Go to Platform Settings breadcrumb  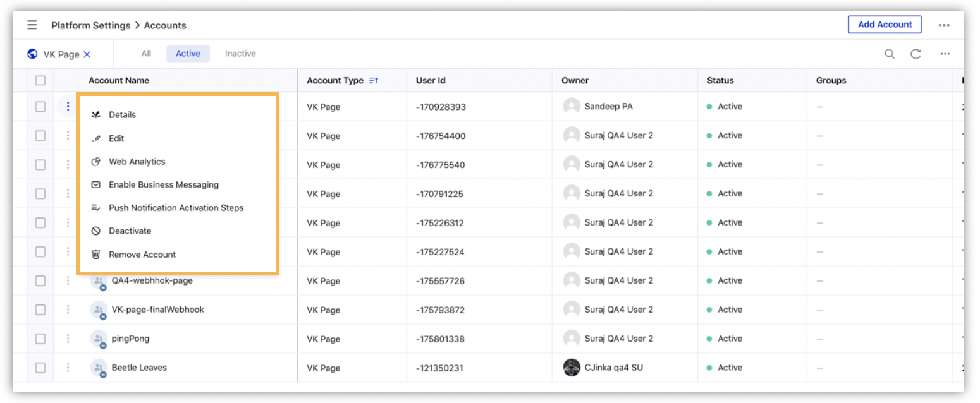[x=91, y=26]
